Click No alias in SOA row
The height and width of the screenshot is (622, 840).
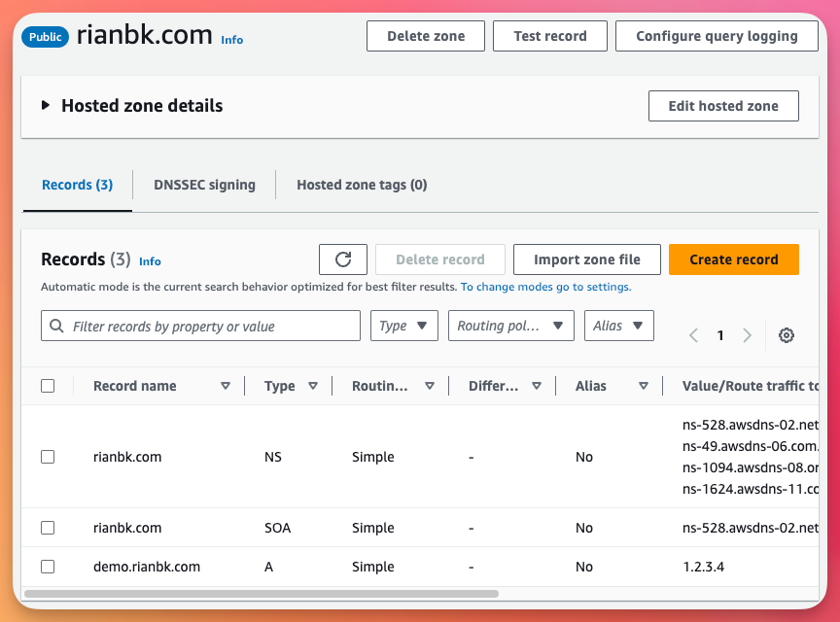pyautogui.click(x=584, y=528)
